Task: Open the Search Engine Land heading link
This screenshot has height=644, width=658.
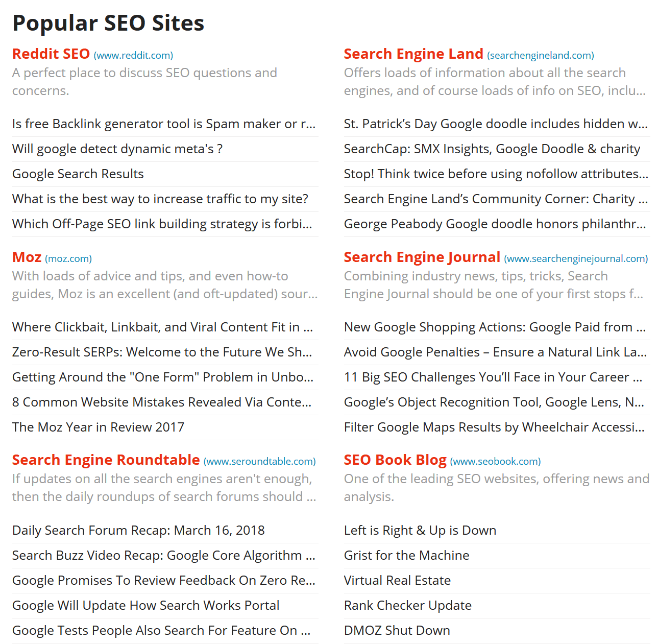Action: point(413,54)
